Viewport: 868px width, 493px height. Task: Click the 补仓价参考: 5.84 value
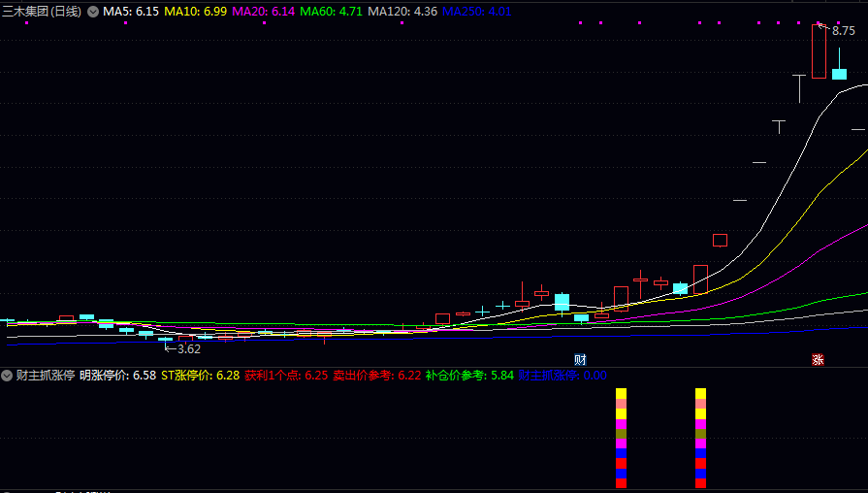[469, 376]
